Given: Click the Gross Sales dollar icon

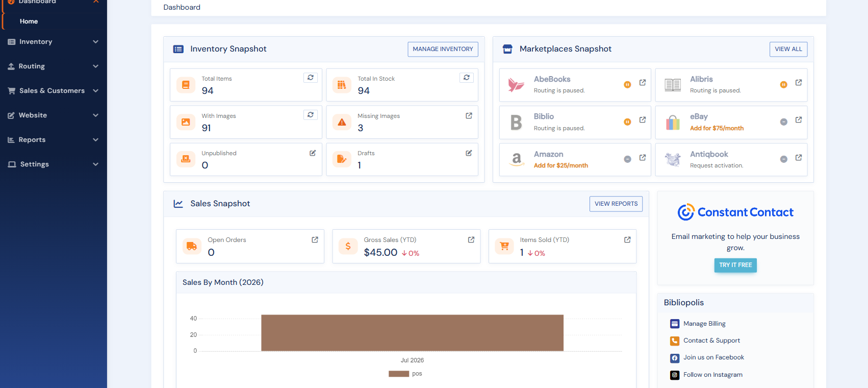Looking at the screenshot, I should tap(348, 246).
